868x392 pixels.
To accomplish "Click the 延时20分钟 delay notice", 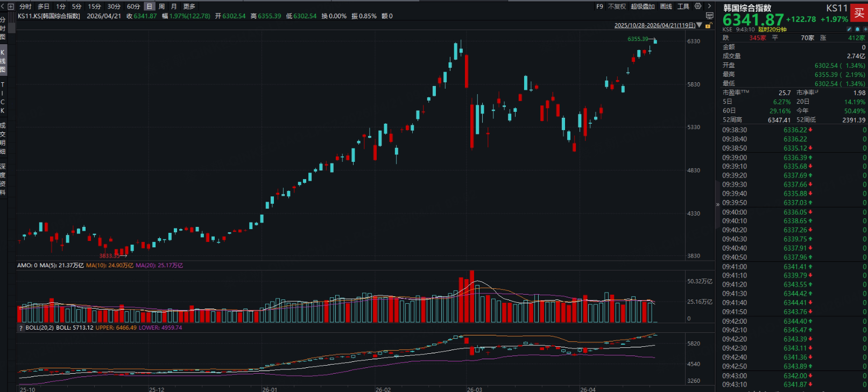I will [772, 30].
